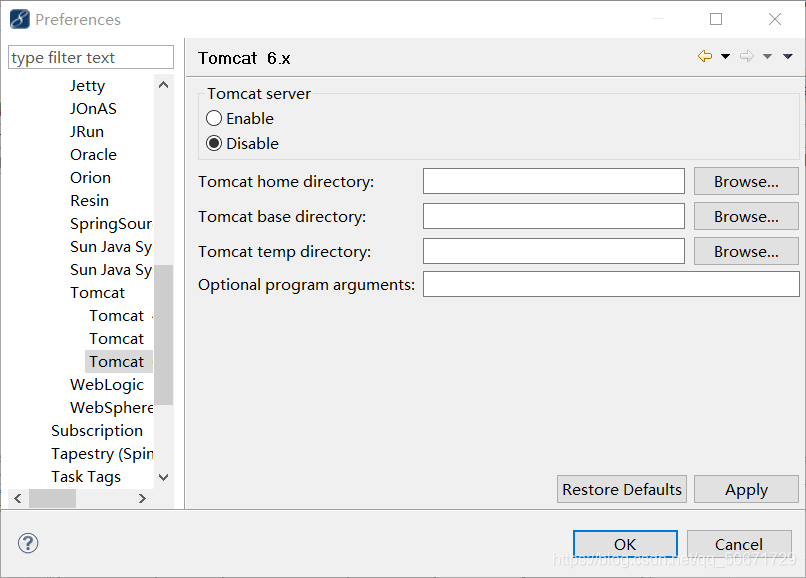Select Resin in the tree

pyautogui.click(x=89, y=201)
